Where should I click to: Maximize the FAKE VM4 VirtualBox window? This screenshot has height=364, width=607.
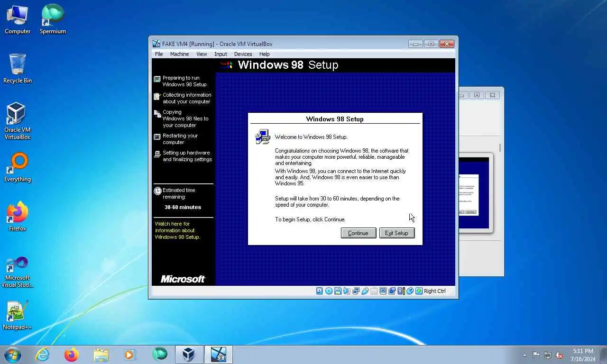tap(431, 44)
